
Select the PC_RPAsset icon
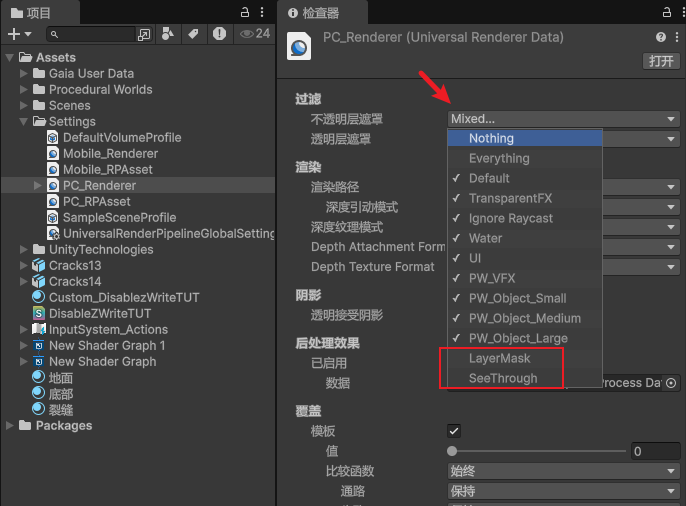(52, 202)
